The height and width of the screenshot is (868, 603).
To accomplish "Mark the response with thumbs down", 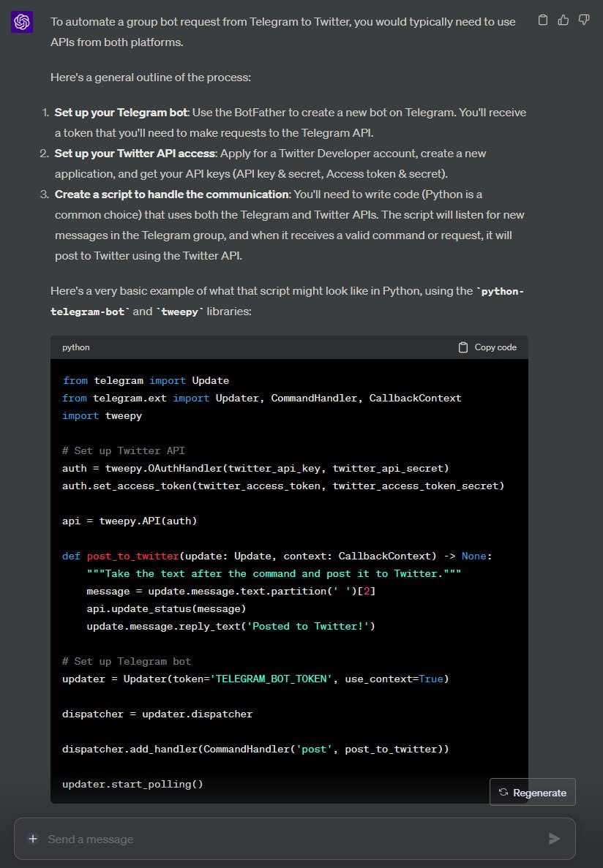I will (x=583, y=20).
